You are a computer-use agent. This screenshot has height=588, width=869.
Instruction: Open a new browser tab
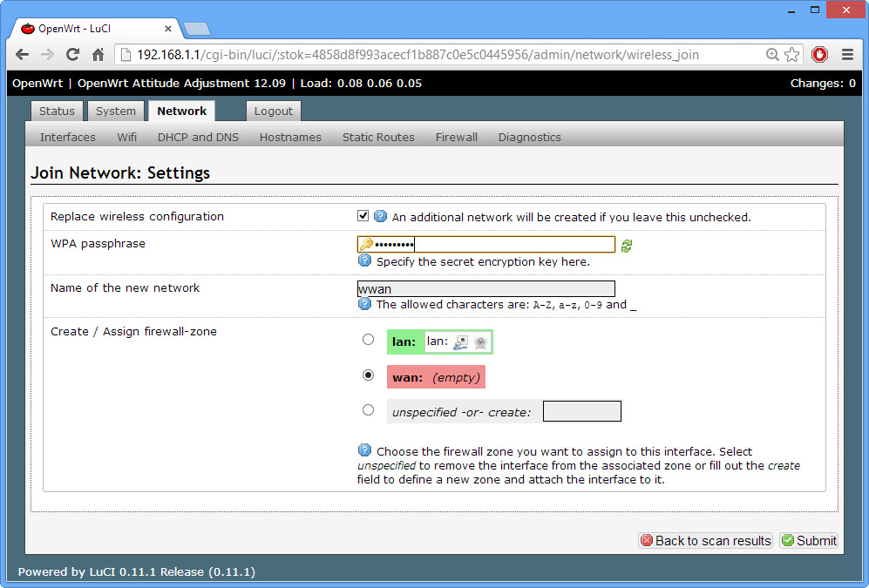tap(196, 29)
